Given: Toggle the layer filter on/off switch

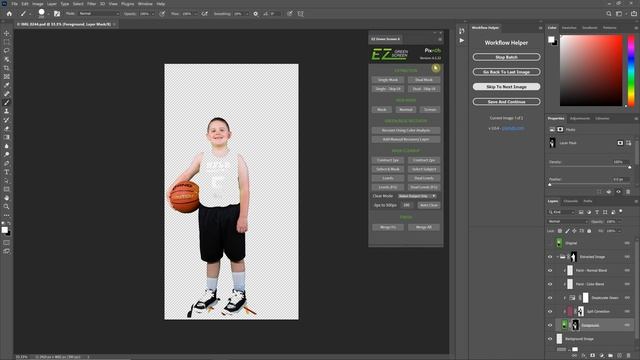Looking at the screenshot, I should [x=621, y=211].
